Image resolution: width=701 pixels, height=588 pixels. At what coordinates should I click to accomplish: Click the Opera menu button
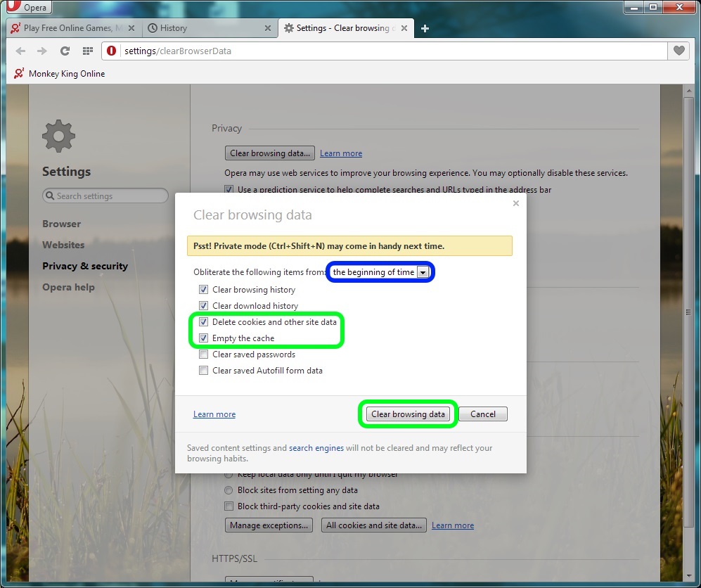pyautogui.click(x=28, y=8)
